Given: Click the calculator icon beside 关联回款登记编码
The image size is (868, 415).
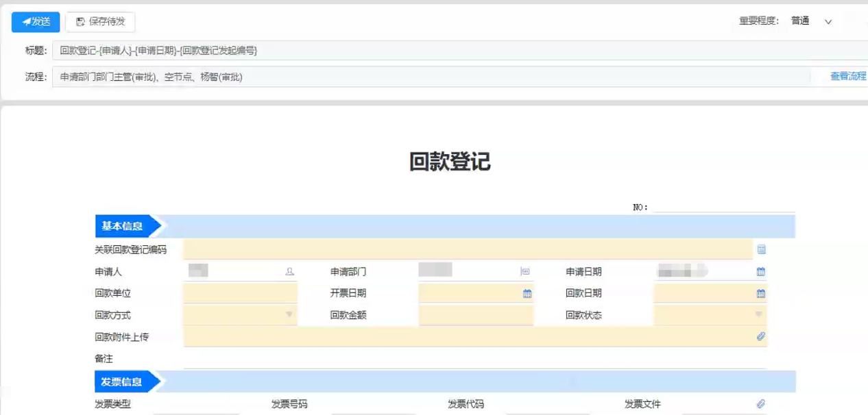Looking at the screenshot, I should pos(761,250).
